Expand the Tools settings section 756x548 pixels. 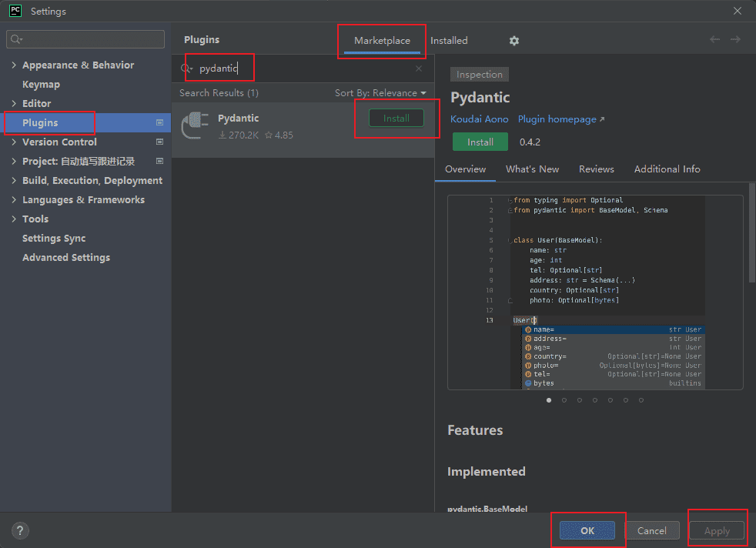pyautogui.click(x=14, y=219)
